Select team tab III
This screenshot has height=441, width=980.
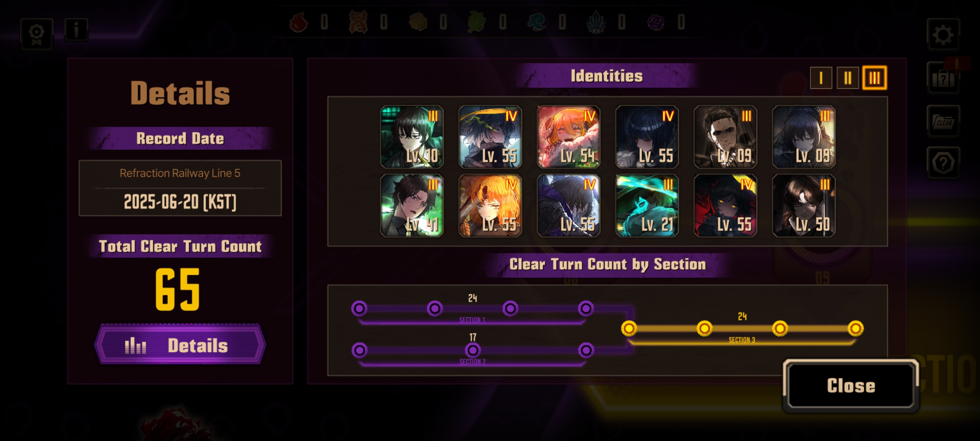(874, 78)
